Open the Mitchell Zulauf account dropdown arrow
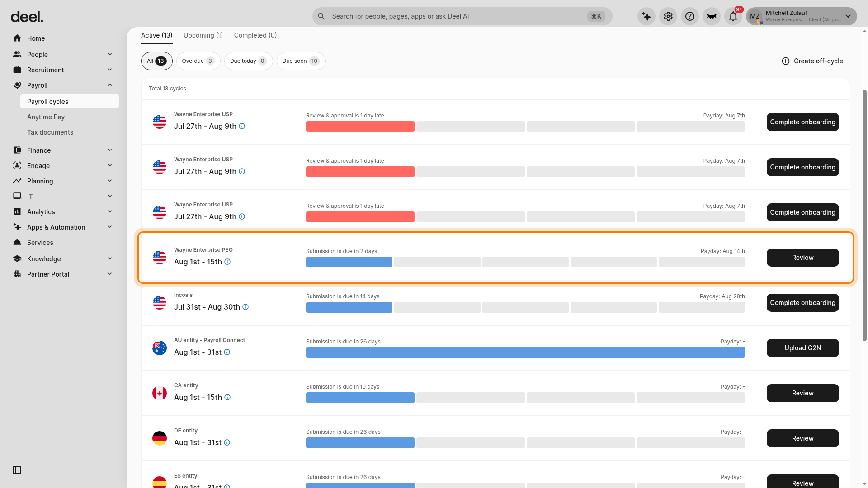Screen dimensions: 868x488 (848, 16)
